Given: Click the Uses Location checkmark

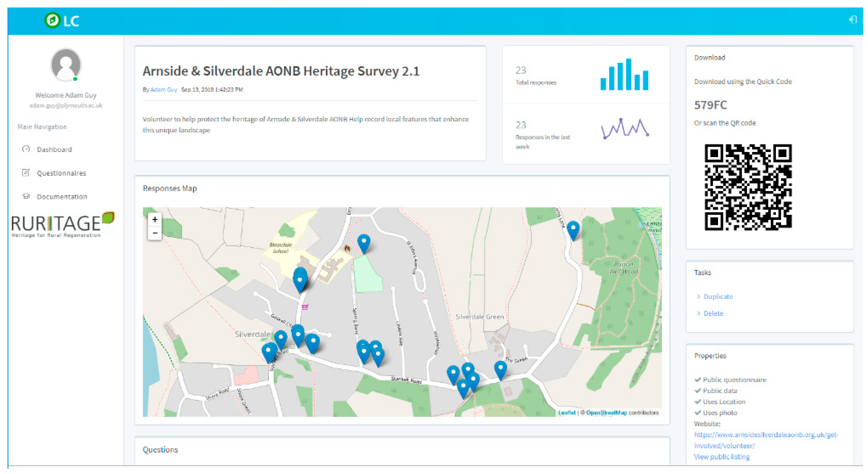Looking at the screenshot, I should tap(697, 402).
